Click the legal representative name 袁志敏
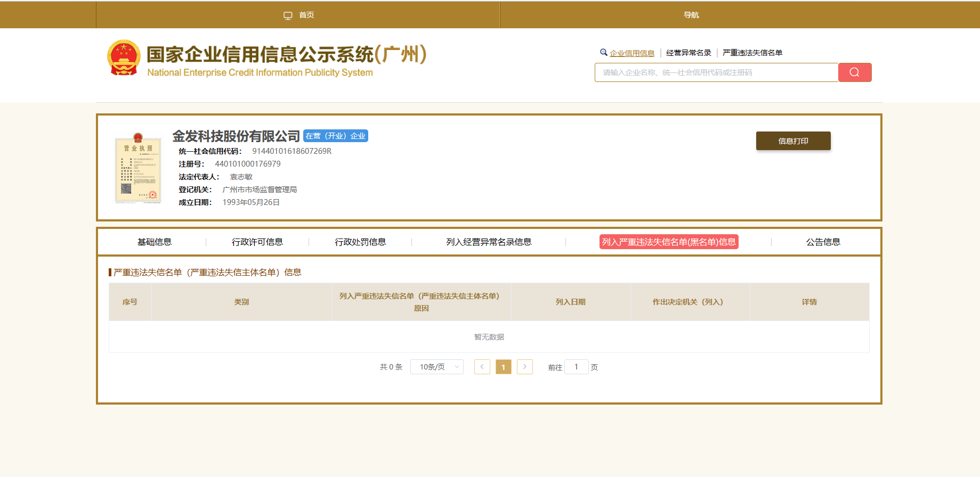 [241, 177]
